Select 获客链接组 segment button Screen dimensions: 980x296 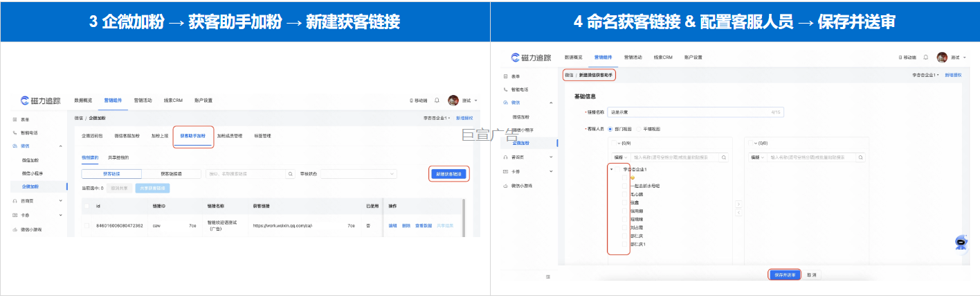click(171, 174)
